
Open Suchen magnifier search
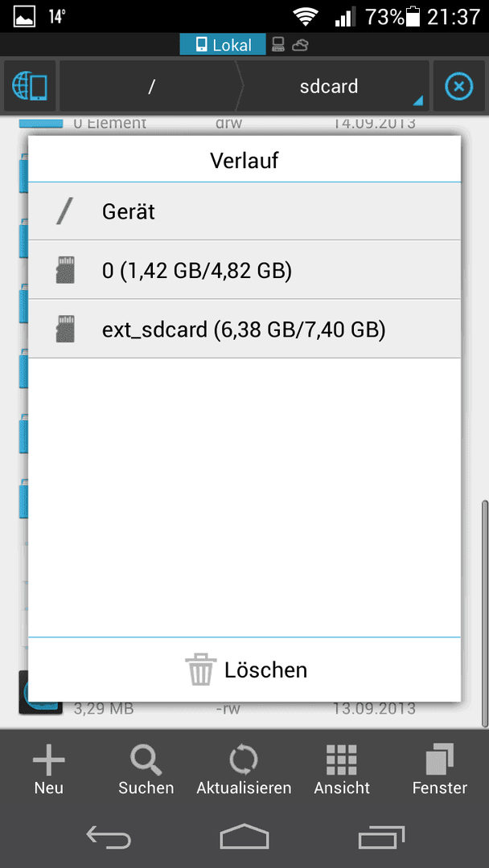pos(146,769)
